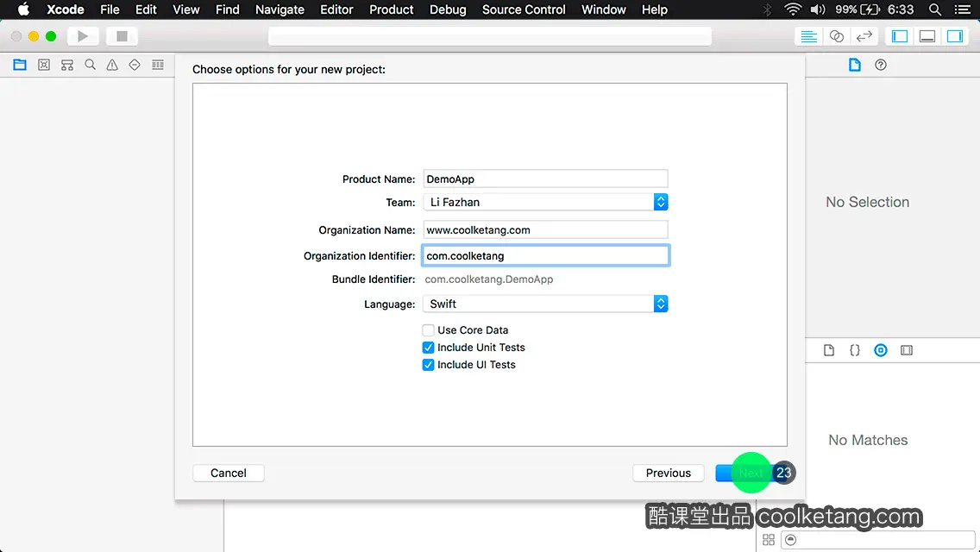Image resolution: width=980 pixels, height=552 pixels.
Task: Open the Project navigator folder icon
Action: coord(20,65)
